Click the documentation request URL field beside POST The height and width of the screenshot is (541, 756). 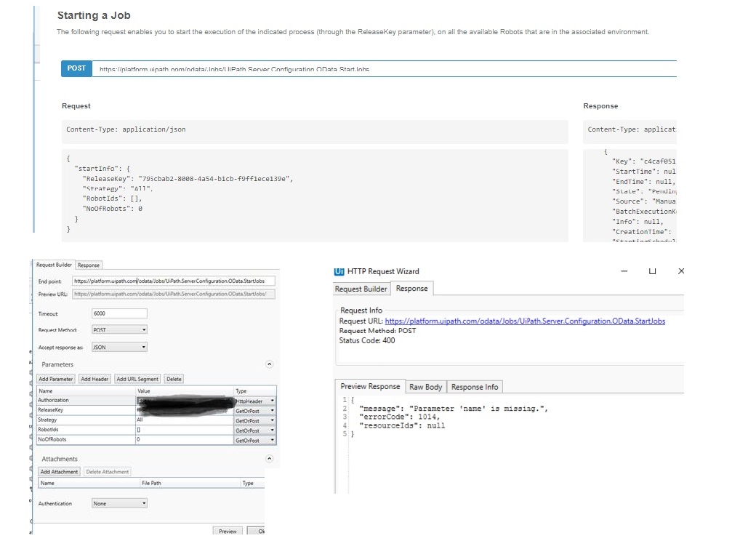(385, 69)
